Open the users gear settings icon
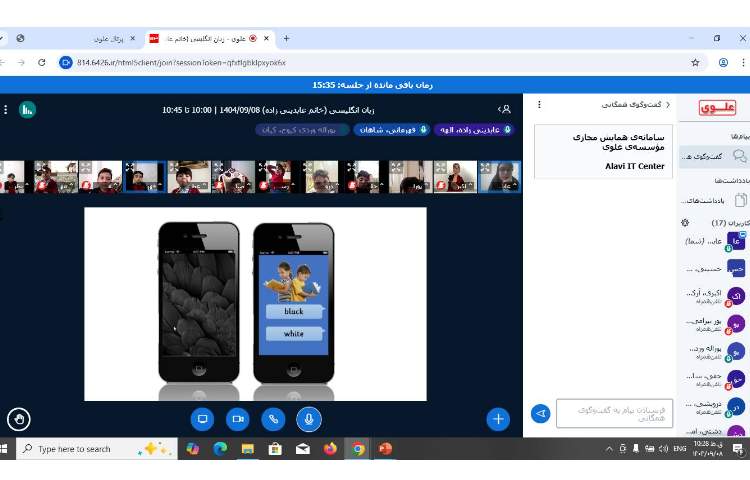Viewport: 750px width, 480px height. pyautogui.click(x=685, y=222)
